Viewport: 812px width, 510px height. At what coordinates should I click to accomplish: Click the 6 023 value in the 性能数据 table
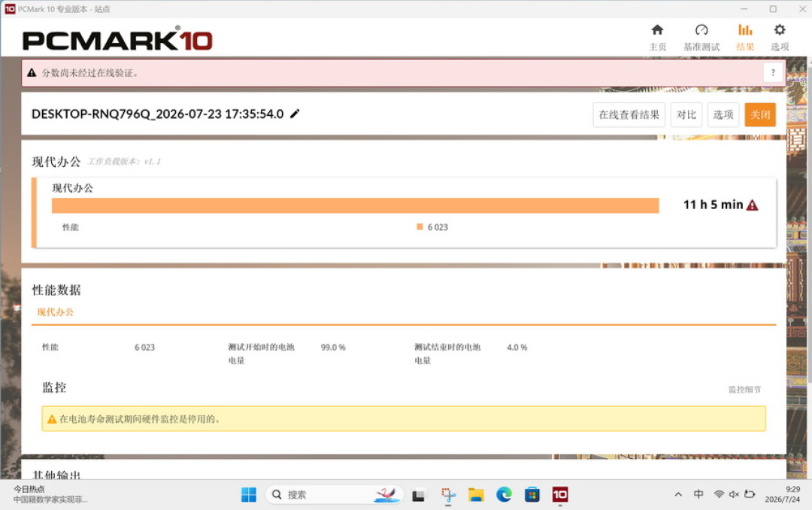pos(144,348)
